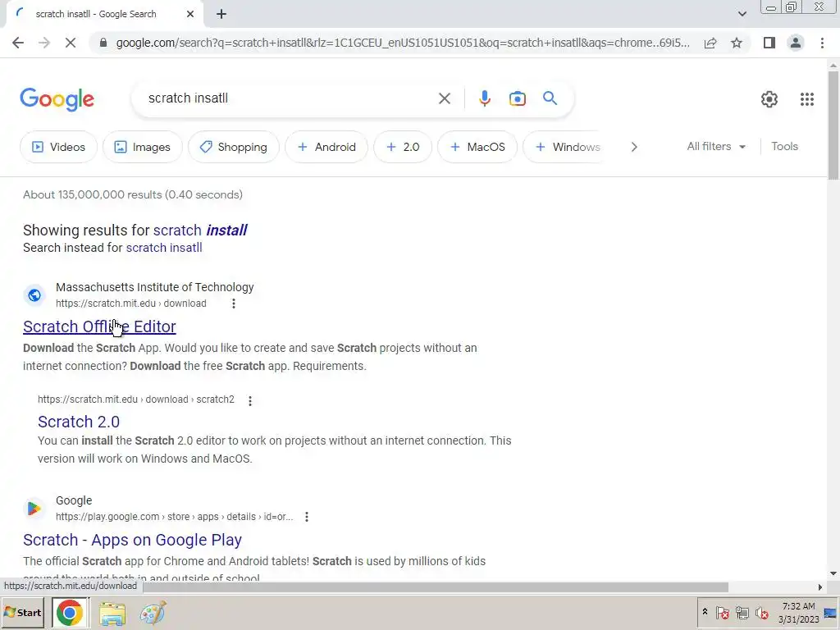Open File Explorer from taskbar
This screenshot has width=840, height=630.
[112, 614]
